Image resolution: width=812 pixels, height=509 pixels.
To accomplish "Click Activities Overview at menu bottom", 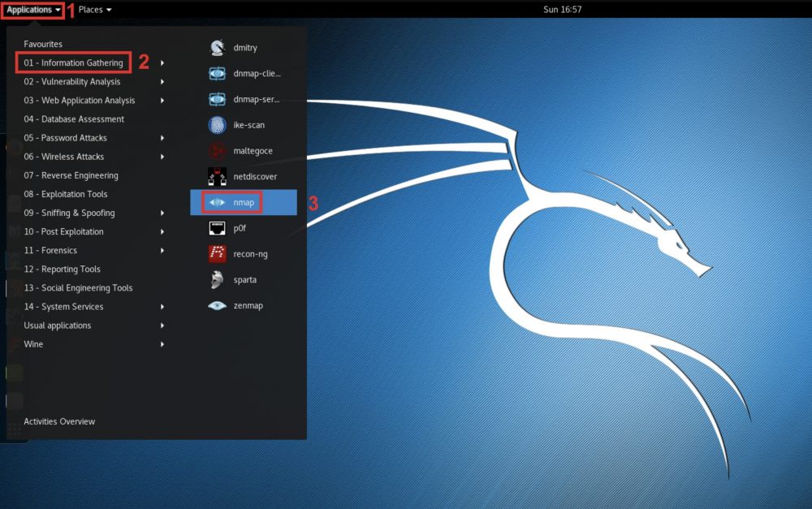I will click(59, 421).
